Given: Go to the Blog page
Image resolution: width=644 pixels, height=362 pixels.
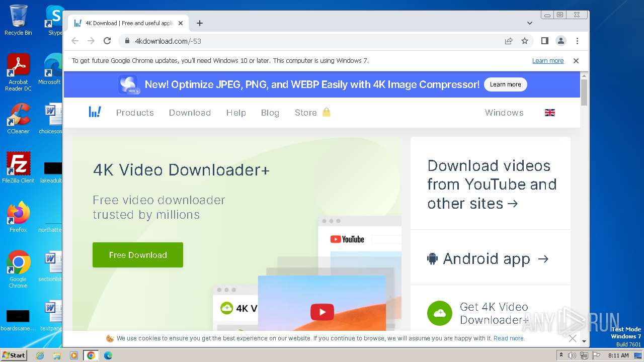Looking at the screenshot, I should point(270,113).
